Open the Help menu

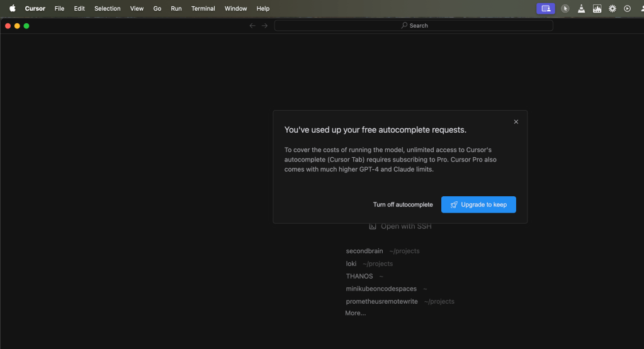coord(263,8)
